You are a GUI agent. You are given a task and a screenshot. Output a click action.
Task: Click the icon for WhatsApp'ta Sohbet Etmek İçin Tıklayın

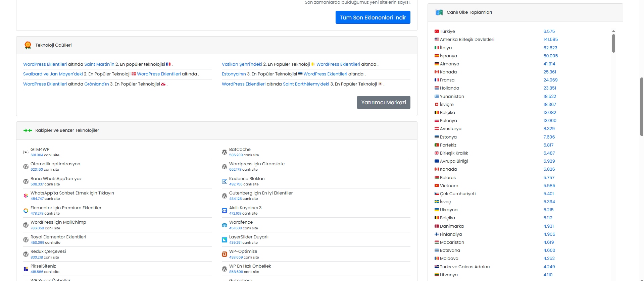click(26, 196)
